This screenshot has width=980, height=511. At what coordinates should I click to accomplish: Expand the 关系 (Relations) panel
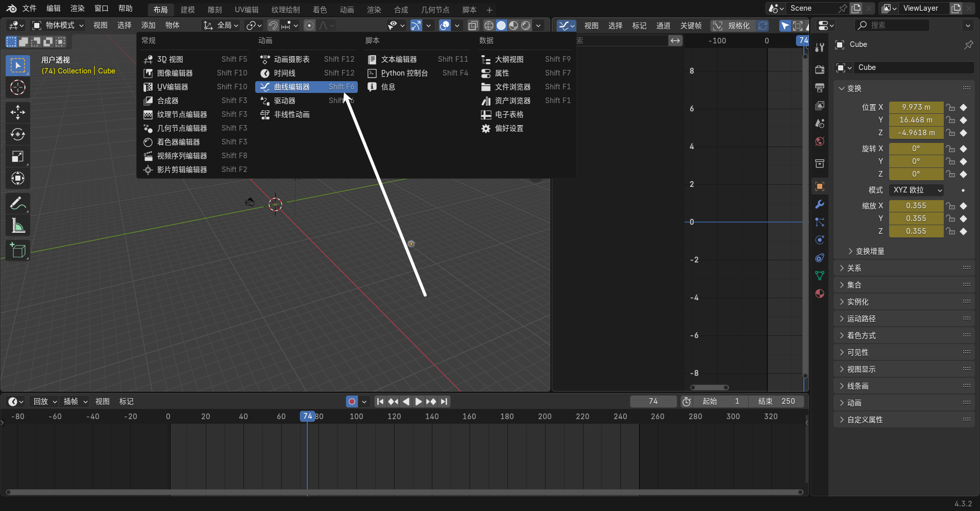[x=854, y=268]
